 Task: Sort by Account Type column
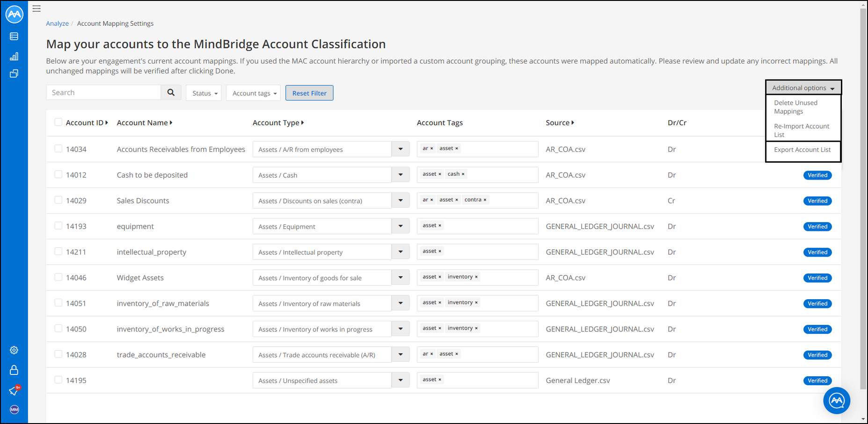coord(278,122)
